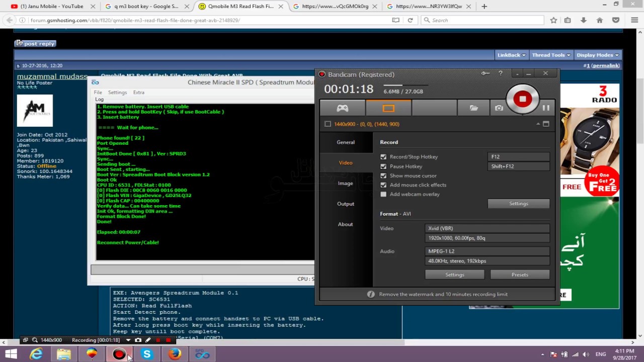Screen dimensions: 644x362
Task: Select Bandicam screen rectangle recording mode
Action: 388,108
